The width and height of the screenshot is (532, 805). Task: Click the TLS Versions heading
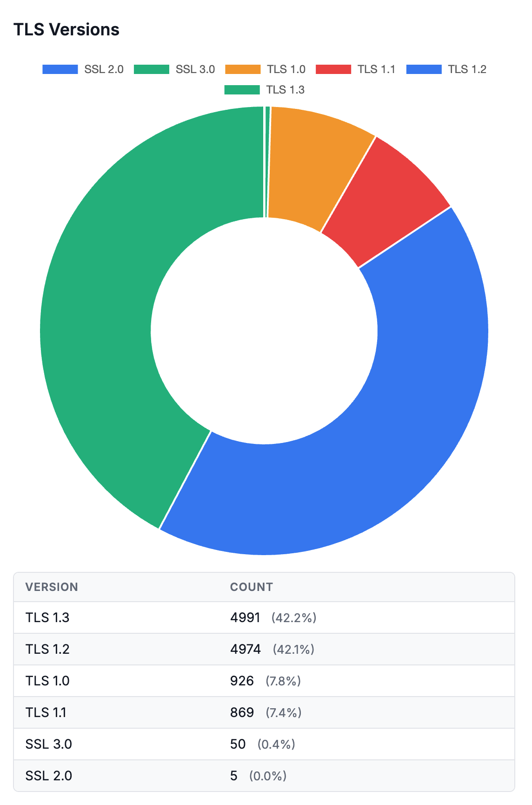click(66, 29)
